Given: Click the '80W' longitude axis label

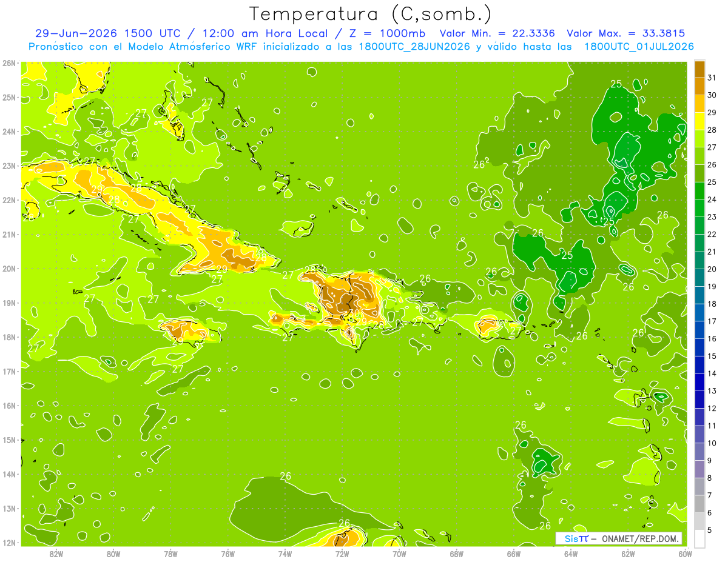Looking at the screenshot, I should point(113,553).
